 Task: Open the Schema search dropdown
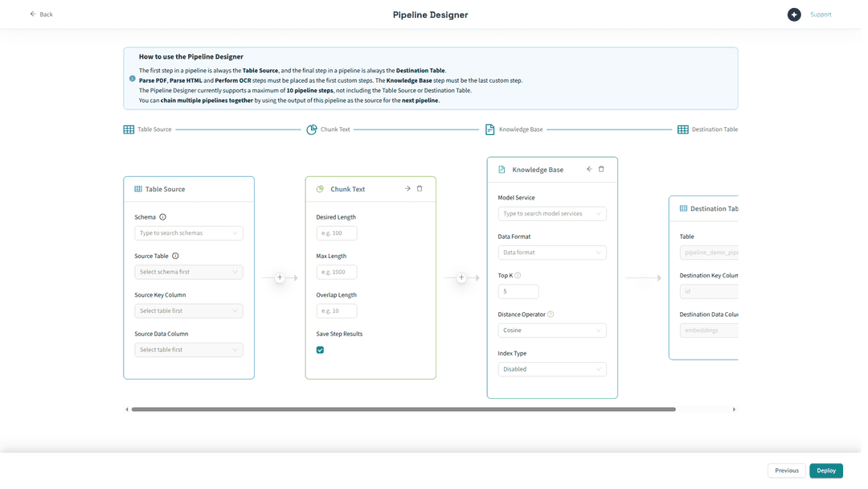pos(188,233)
